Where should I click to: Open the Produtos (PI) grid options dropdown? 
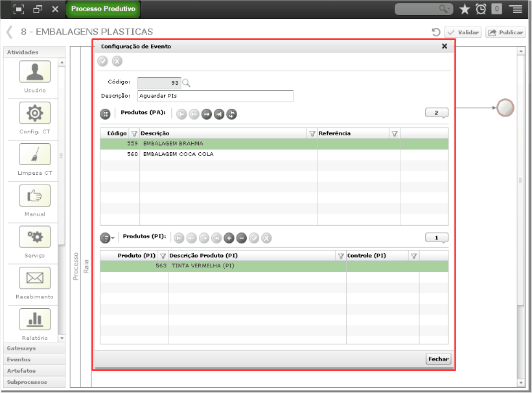108,238
